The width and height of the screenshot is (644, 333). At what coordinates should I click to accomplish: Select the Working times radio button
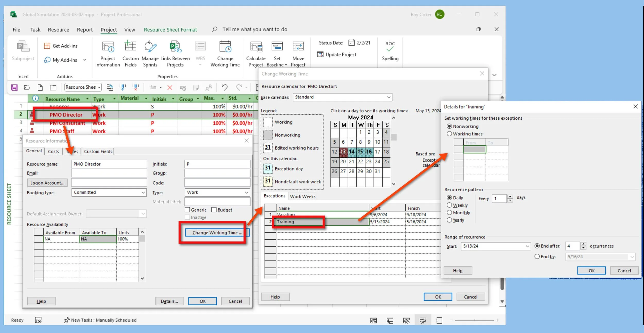pyautogui.click(x=449, y=134)
